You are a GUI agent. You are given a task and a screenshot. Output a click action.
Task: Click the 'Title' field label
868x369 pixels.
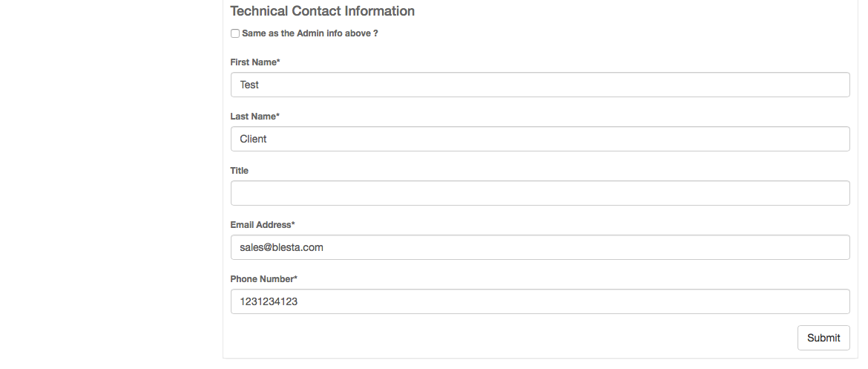(240, 171)
